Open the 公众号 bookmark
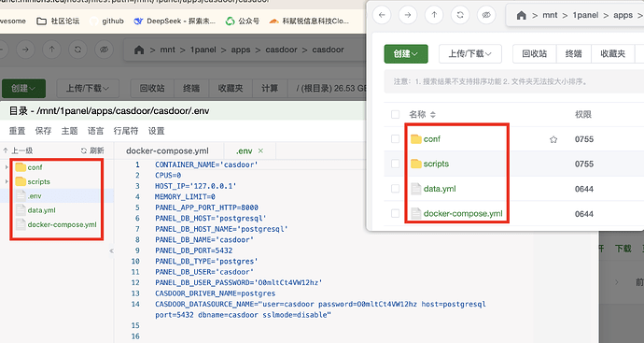Viewport: 644px width, 343px height. [243, 21]
